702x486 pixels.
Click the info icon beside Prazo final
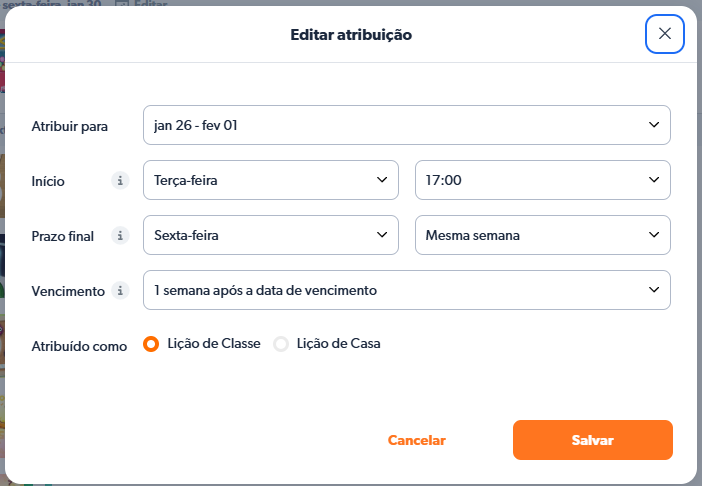click(121, 236)
